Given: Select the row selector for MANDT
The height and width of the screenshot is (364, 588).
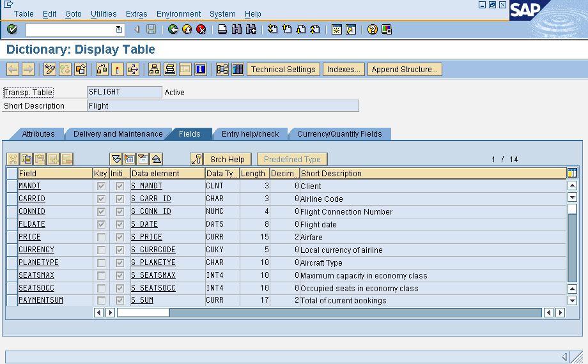Looking at the screenshot, I should pos(12,186).
